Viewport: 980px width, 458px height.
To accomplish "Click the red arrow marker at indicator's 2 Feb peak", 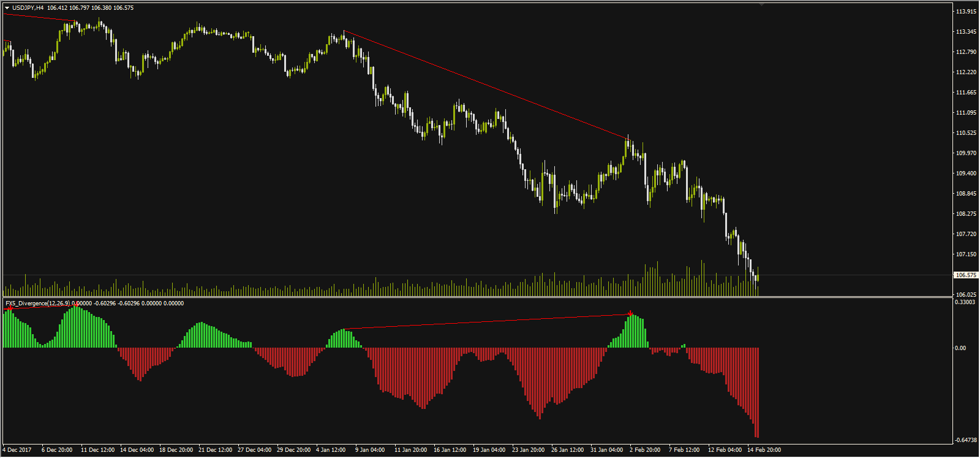I will (x=630, y=314).
